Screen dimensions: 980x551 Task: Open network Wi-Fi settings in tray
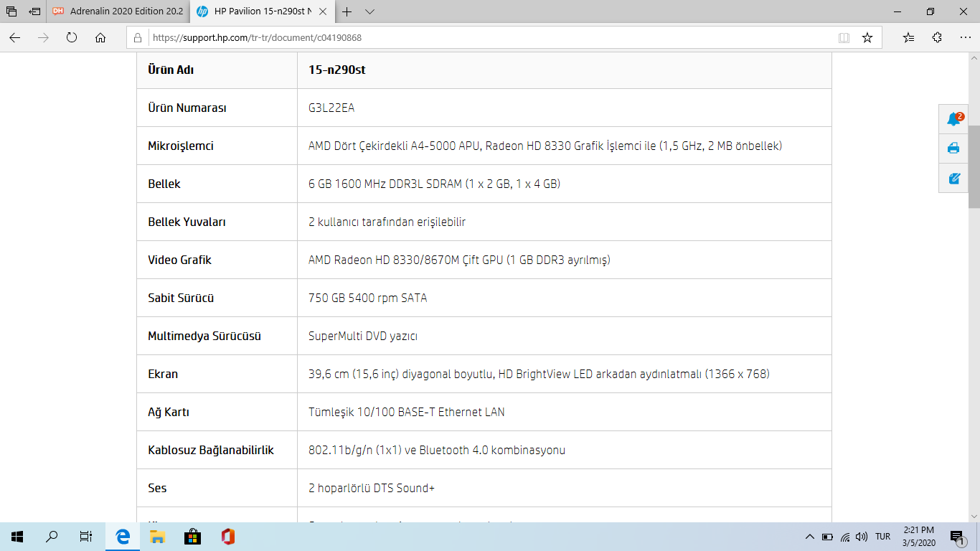click(x=845, y=536)
